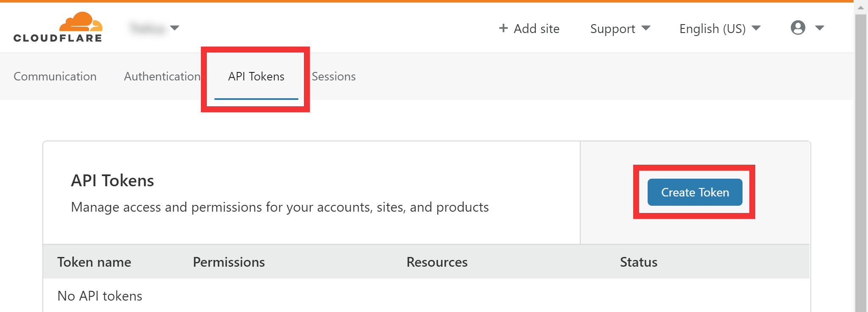This screenshot has height=312, width=868.
Task: Click the plus icon beside Add site
Action: 503,28
